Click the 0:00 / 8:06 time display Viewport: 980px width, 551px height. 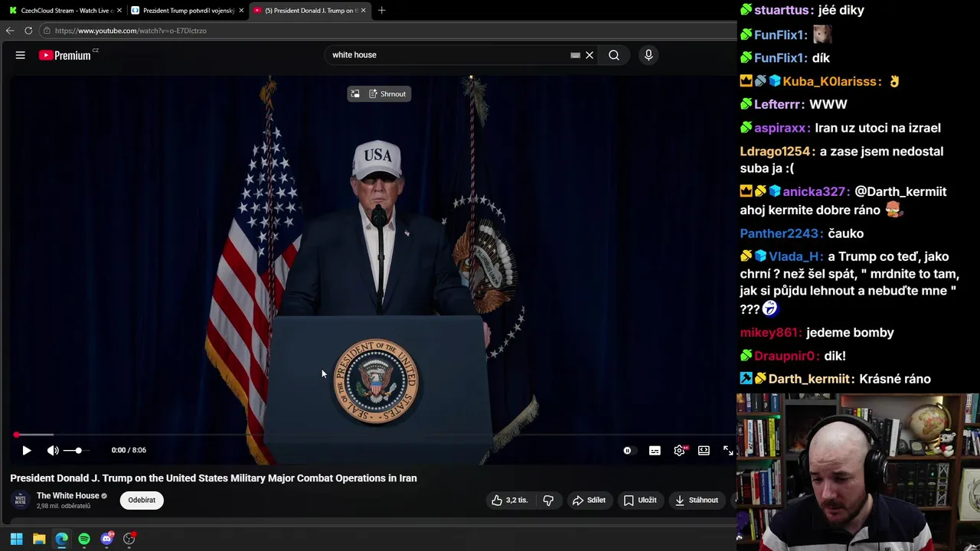click(129, 451)
